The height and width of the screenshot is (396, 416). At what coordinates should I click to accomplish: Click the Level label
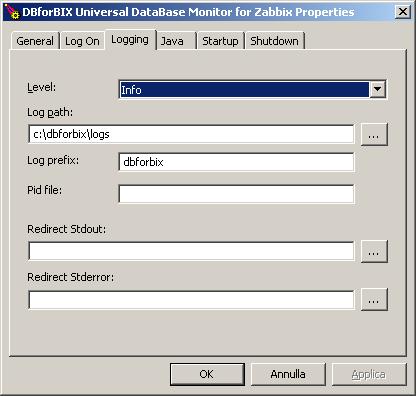point(42,87)
